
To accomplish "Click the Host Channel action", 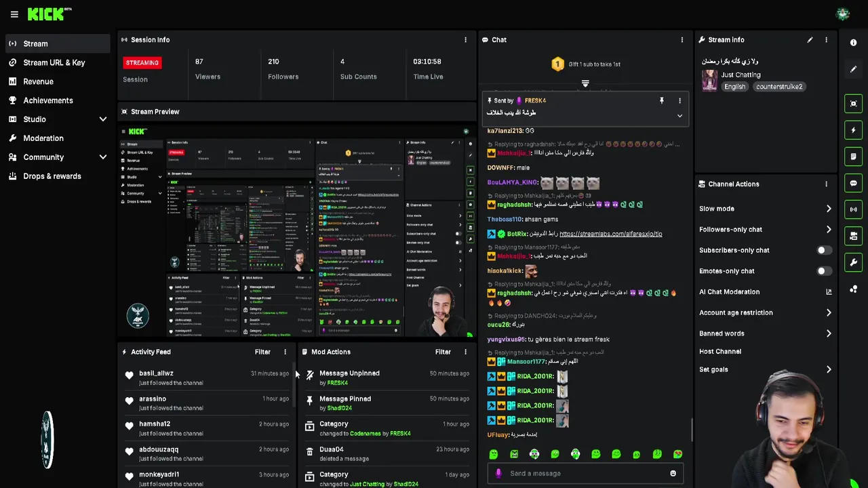I will point(720,352).
